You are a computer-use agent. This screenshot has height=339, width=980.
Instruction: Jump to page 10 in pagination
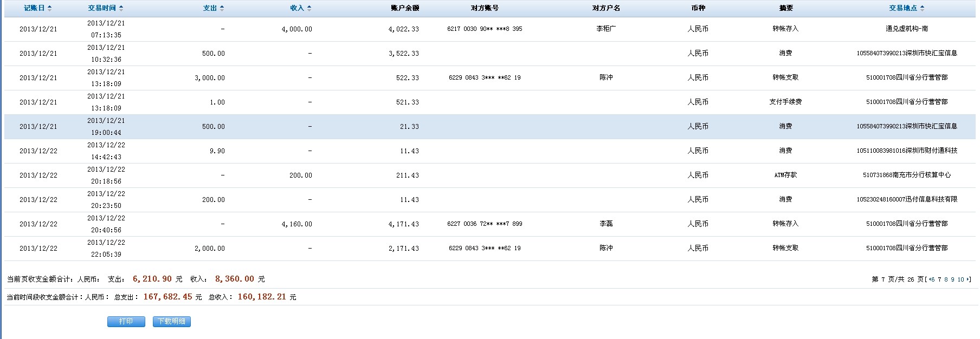960,279
